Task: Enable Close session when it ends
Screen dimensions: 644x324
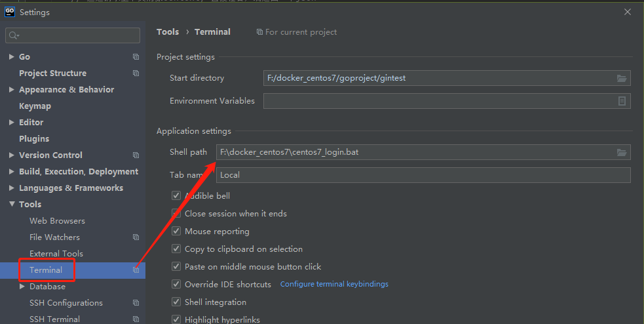Action: (176, 213)
